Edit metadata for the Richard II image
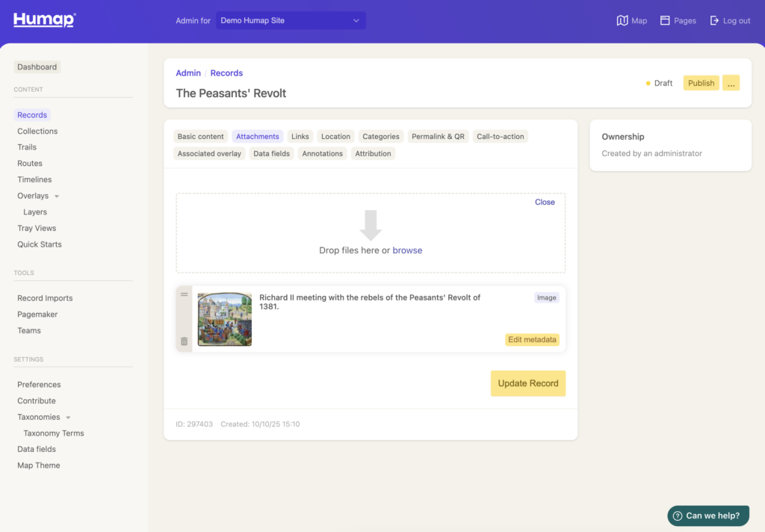765x532 pixels. point(532,339)
